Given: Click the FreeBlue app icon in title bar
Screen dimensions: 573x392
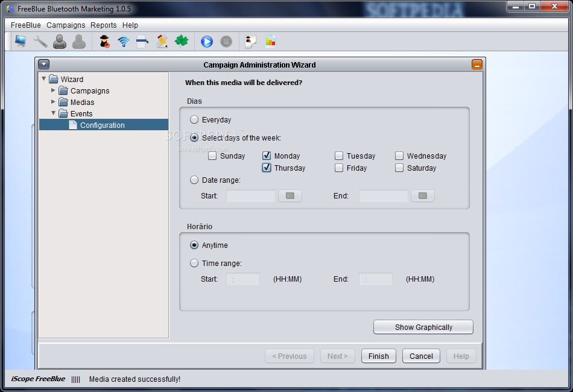Looking at the screenshot, I should coord(10,9).
